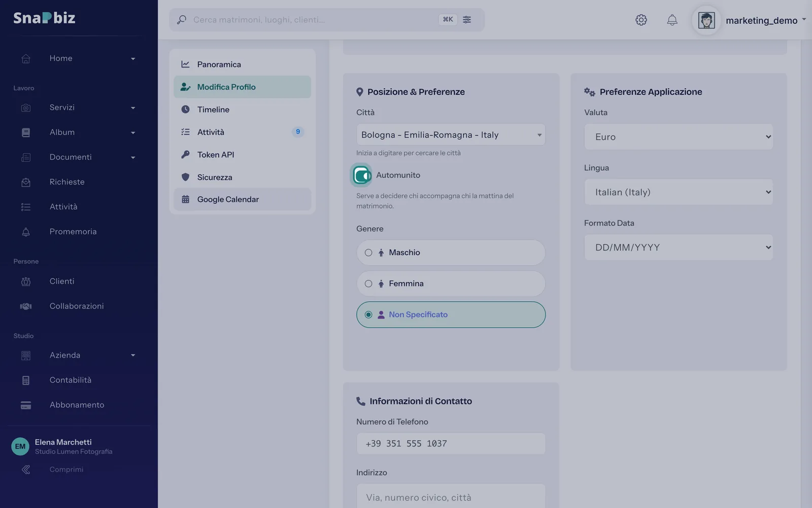Click the Numero di Telefono field
Screen dimensions: 812x508
tap(451, 443)
